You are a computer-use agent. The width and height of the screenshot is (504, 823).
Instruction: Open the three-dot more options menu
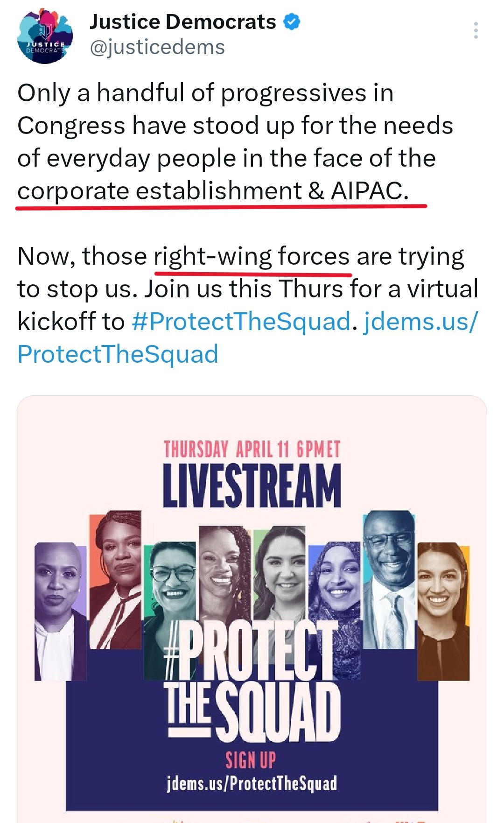coord(476,30)
